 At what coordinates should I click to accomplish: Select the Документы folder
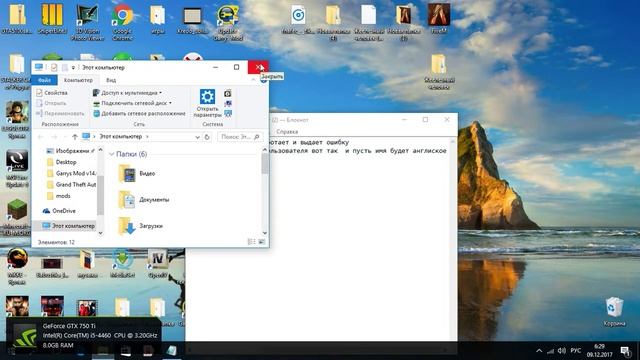pos(144,200)
